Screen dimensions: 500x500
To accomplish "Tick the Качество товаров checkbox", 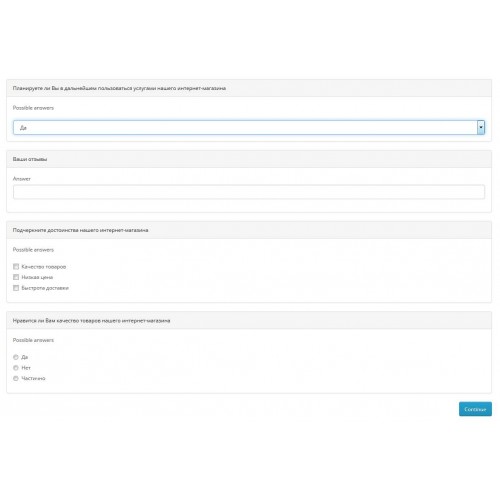I will 16,266.
